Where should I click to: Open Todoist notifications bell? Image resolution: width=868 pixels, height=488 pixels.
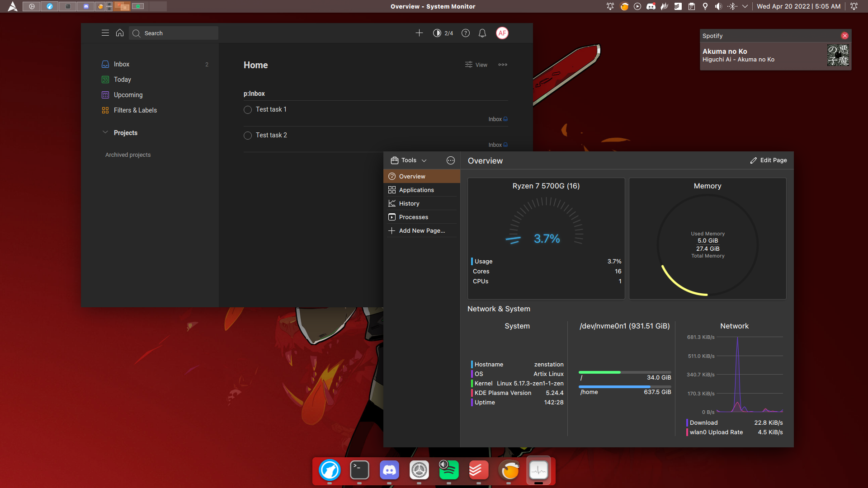(482, 33)
